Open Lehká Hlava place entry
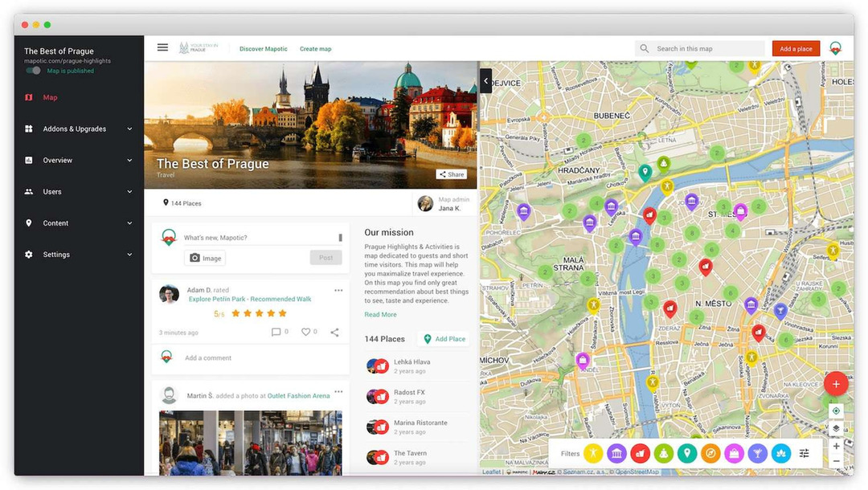Viewport: 868px width, 490px height. pos(416,365)
